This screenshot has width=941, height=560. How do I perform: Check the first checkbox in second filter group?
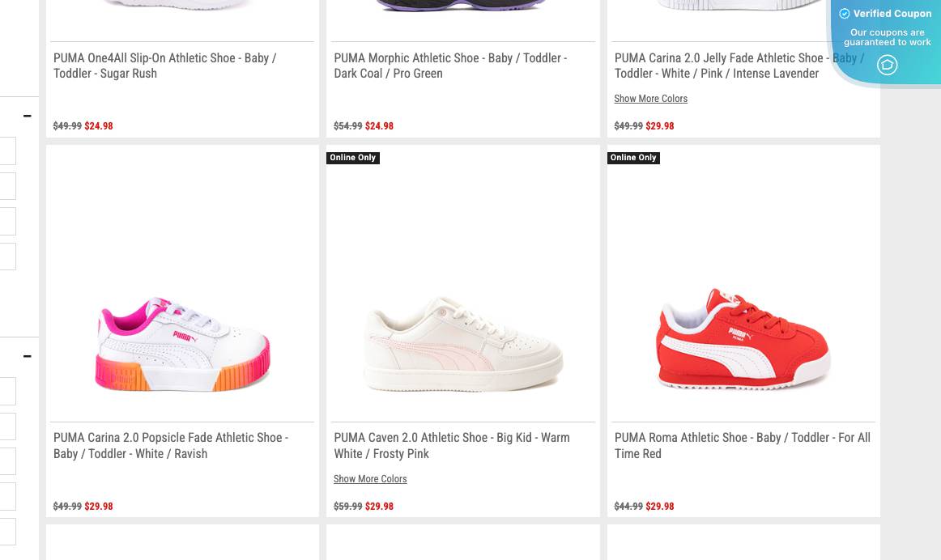(x=8, y=391)
